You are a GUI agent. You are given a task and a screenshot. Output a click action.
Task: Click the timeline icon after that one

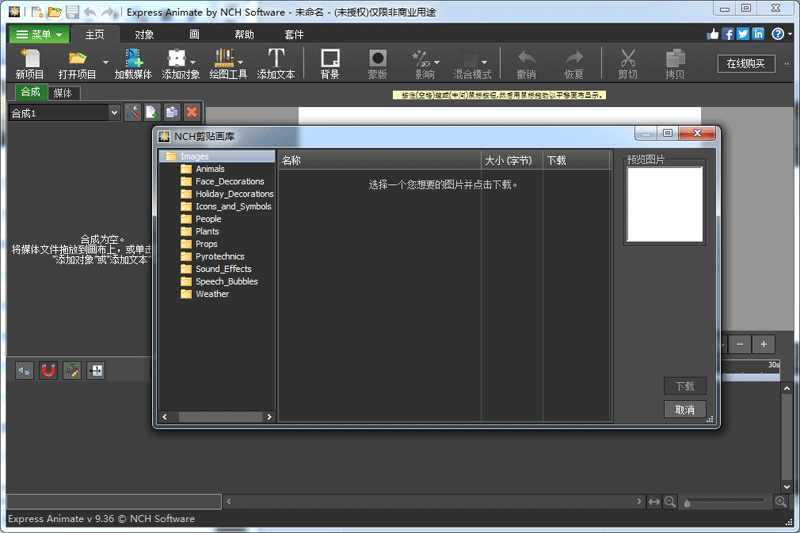point(96,371)
